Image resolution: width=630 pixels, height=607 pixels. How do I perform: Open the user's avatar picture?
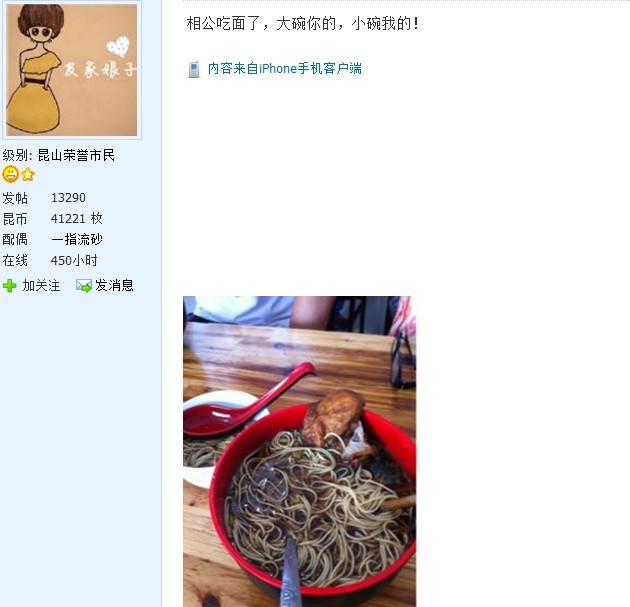pos(72,70)
